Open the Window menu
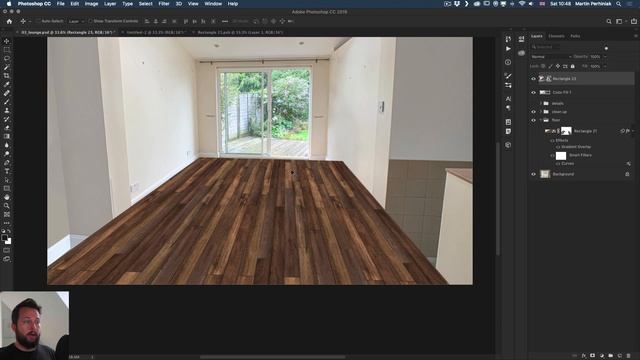Viewport: 640px width, 360px height. (x=213, y=4)
